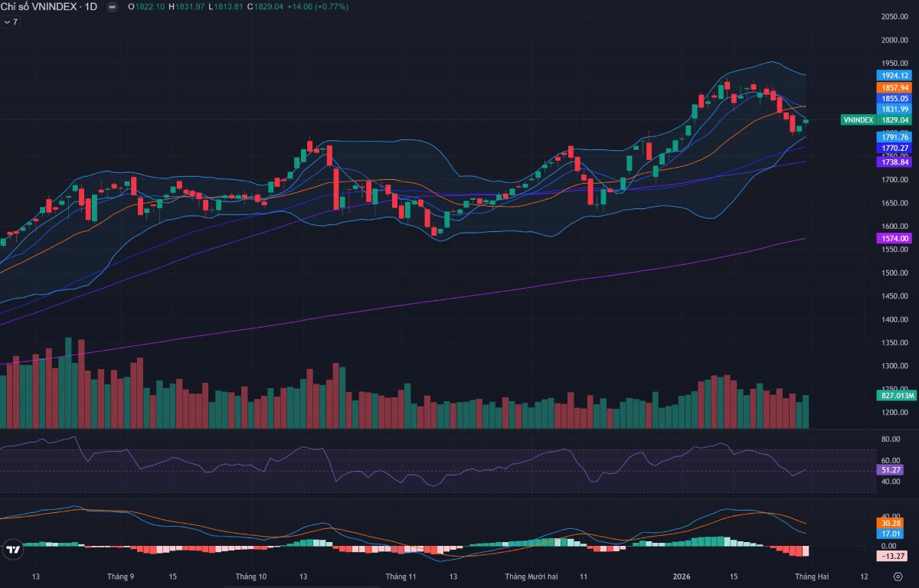The image size is (919, 588).
Task: Click the 1924.12 upper Bollinger band label
Action: point(894,76)
